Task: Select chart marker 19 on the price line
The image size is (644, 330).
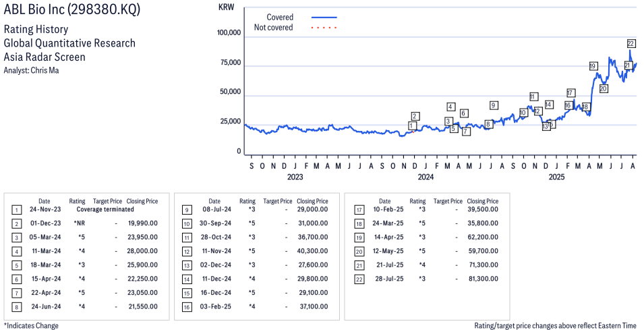Action: coord(593,66)
